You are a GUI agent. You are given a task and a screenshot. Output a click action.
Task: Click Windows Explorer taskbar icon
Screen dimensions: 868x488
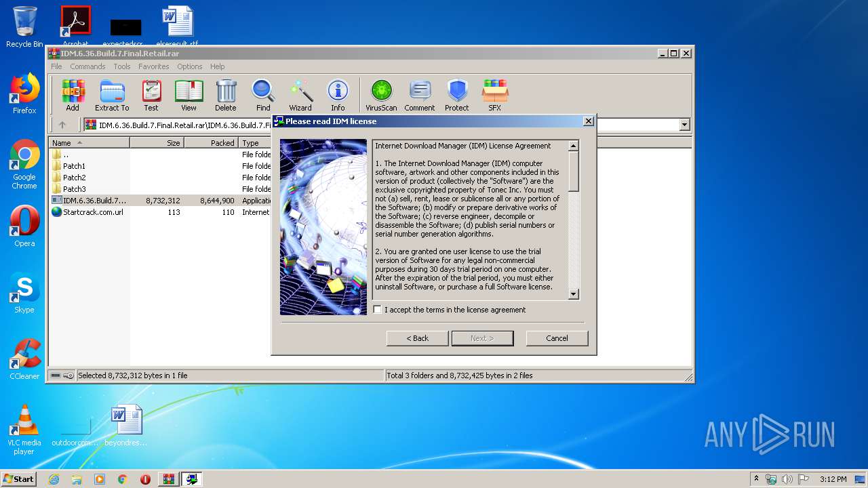point(77,479)
